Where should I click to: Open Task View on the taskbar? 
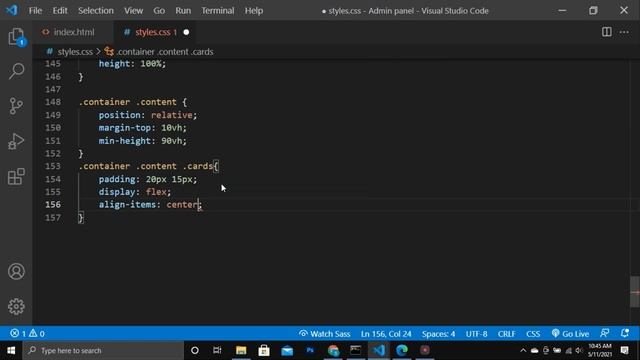pos(217,350)
